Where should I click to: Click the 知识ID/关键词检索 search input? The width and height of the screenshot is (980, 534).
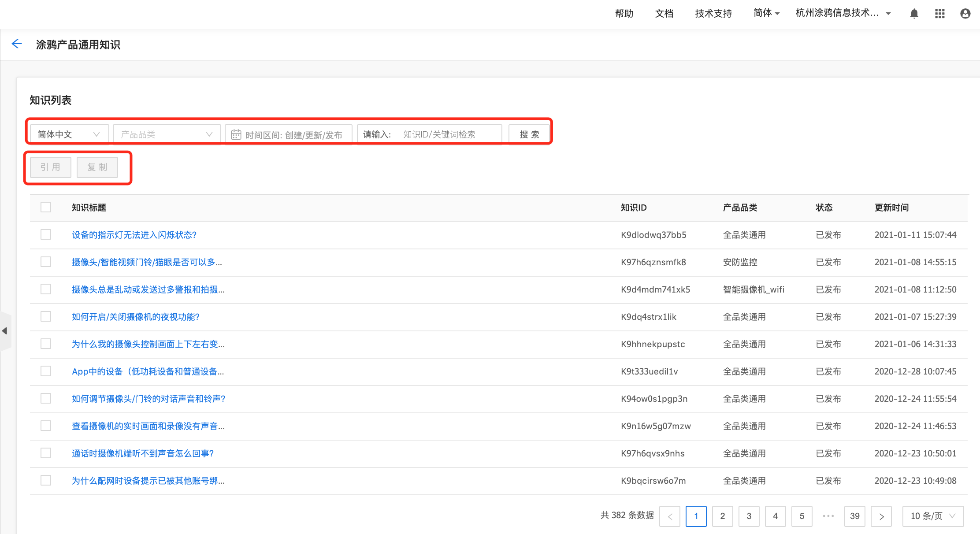tap(449, 134)
